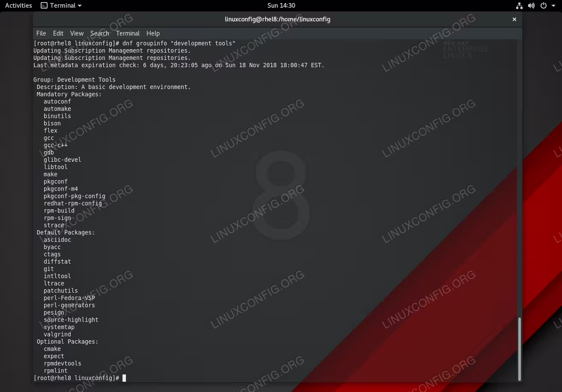The height and width of the screenshot is (392, 562).
Task: Click the 'glibc-devel' package name
Action: tap(63, 160)
